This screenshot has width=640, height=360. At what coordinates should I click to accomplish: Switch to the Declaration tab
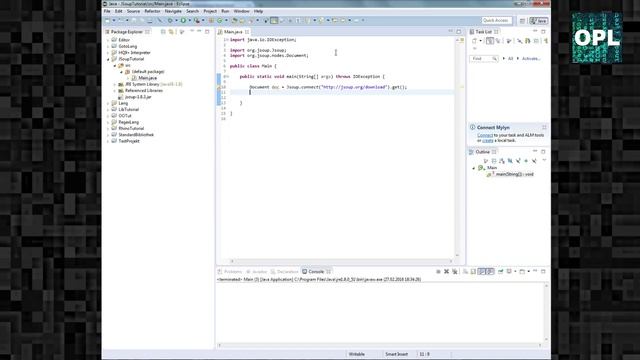285,271
